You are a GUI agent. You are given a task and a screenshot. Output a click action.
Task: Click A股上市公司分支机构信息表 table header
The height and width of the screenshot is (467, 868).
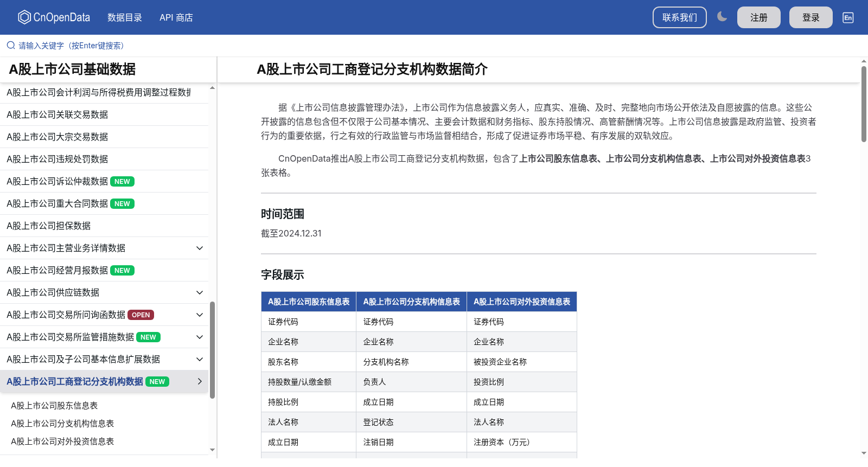[x=411, y=302]
